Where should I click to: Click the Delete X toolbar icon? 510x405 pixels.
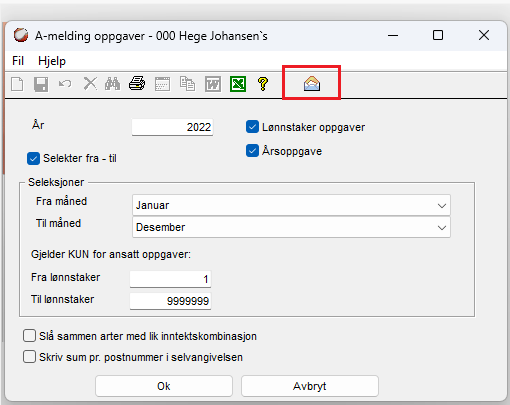(x=90, y=84)
